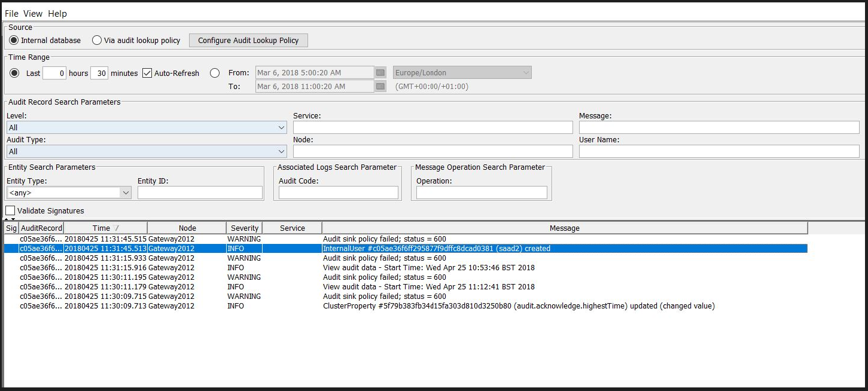Open the Entity Type dropdown
The image size is (868, 391).
click(69, 193)
